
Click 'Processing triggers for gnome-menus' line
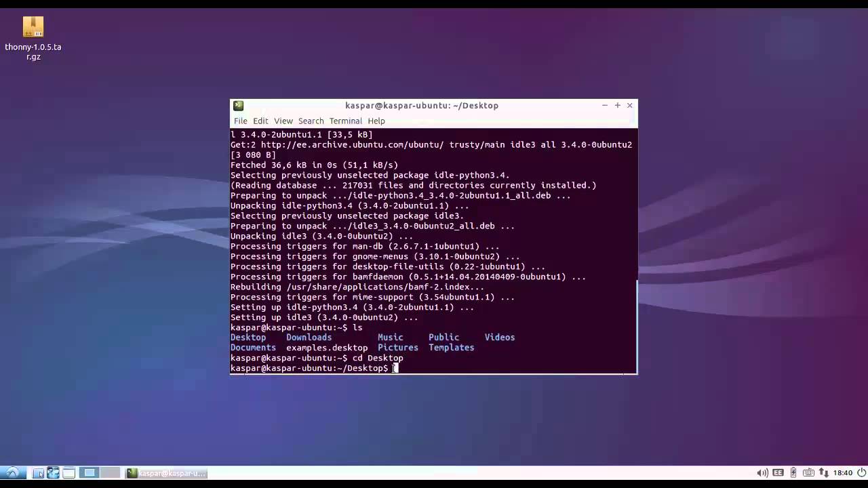click(375, 257)
